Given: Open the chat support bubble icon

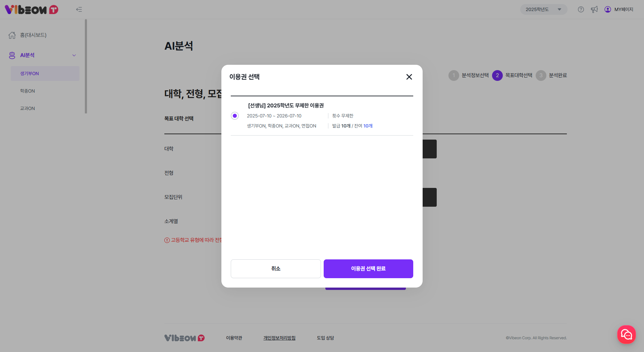Looking at the screenshot, I should [x=626, y=334].
